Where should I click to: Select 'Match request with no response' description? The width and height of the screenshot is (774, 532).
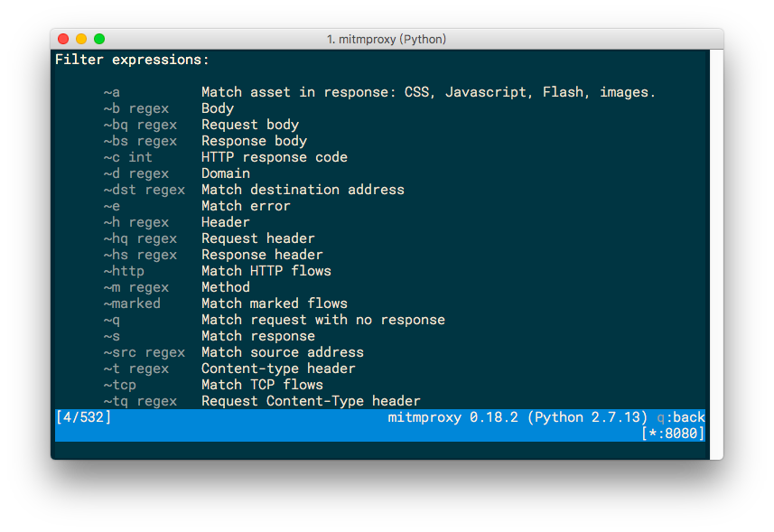tap(323, 321)
